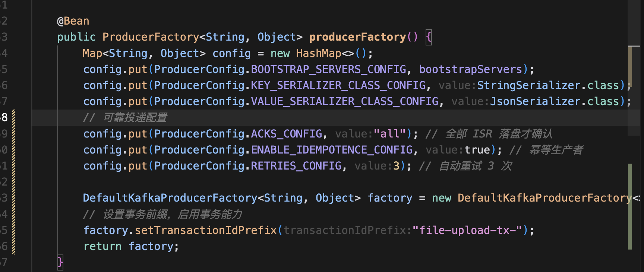Click ENABLE_IDEMPOTENCE_CONFIG constant
The height and width of the screenshot is (272, 644).
click(x=332, y=150)
